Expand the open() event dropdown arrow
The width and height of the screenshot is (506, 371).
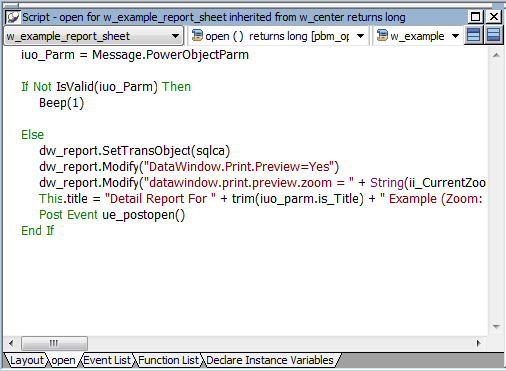[x=360, y=36]
